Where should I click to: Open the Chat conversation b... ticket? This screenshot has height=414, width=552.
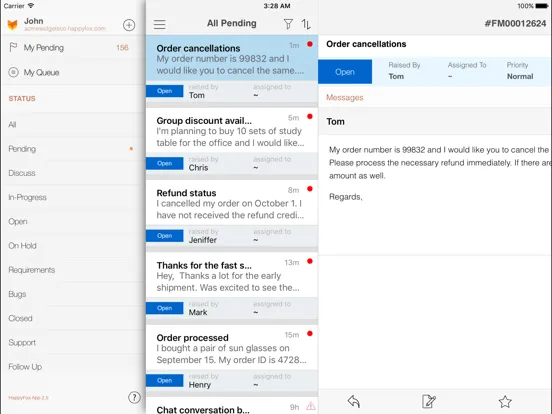[x=232, y=406]
